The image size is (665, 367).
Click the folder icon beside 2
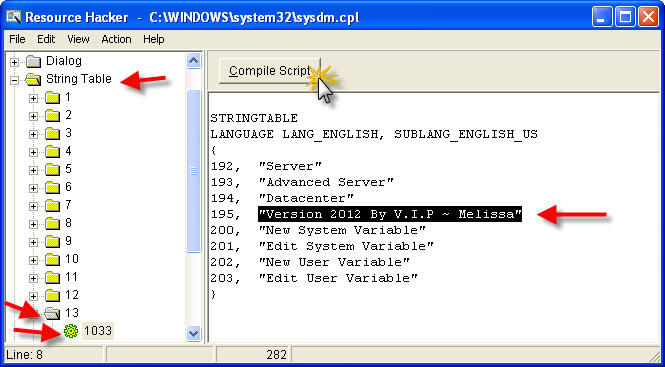pos(52,115)
